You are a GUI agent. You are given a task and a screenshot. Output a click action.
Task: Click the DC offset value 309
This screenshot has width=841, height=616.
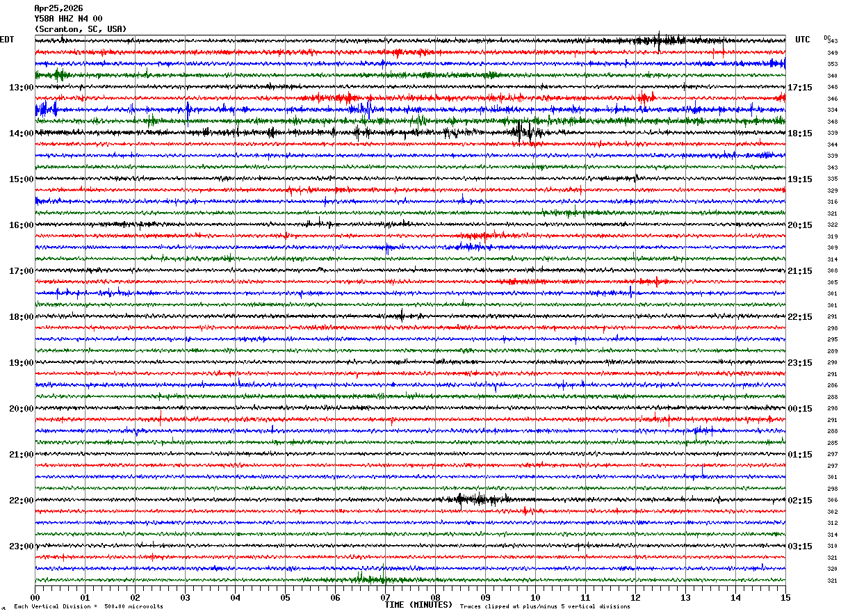[x=832, y=248]
